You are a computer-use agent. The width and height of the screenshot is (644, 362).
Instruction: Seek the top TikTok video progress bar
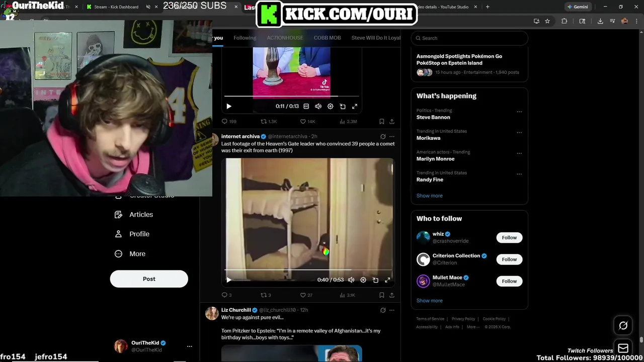click(292, 96)
